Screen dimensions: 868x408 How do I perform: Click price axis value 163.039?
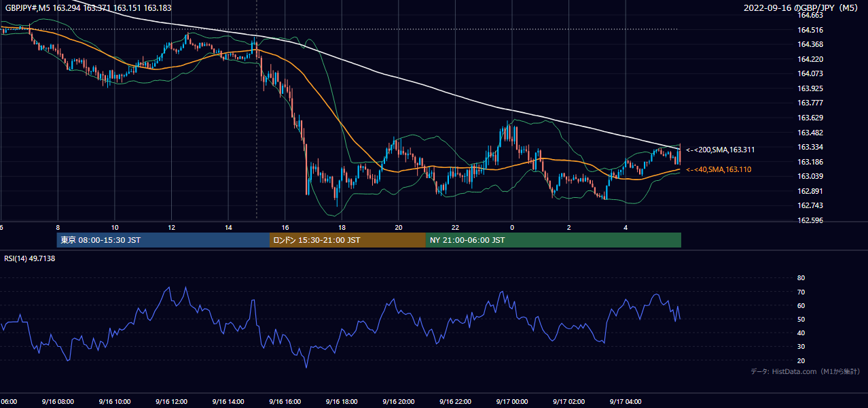click(810, 176)
